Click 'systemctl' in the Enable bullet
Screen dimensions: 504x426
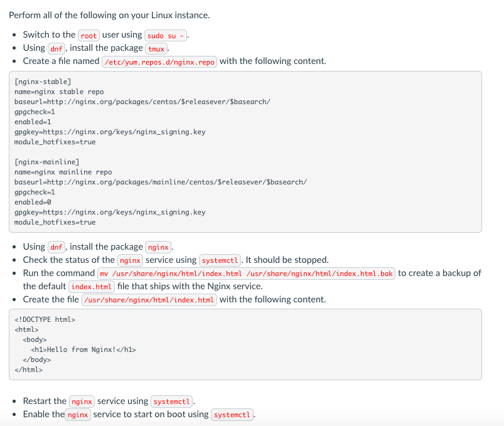232,415
